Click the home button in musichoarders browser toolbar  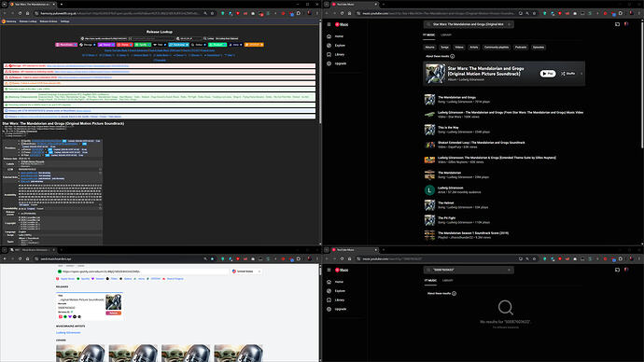(x=27, y=259)
